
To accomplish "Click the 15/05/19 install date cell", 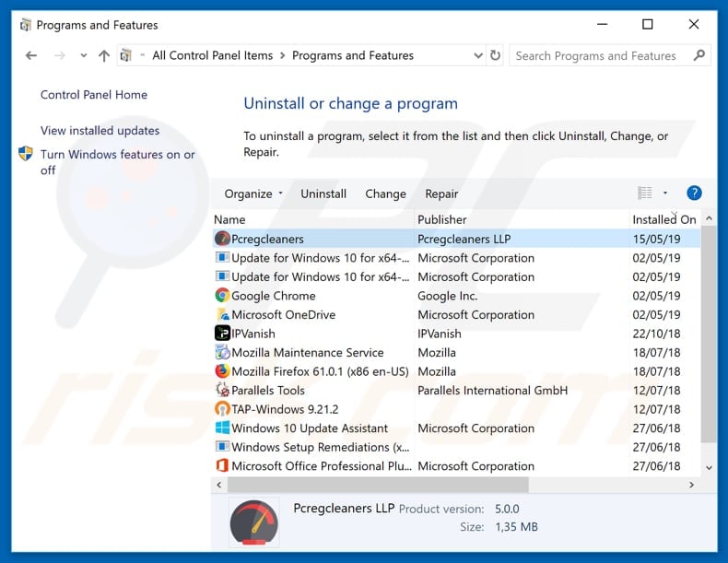I will point(656,239).
